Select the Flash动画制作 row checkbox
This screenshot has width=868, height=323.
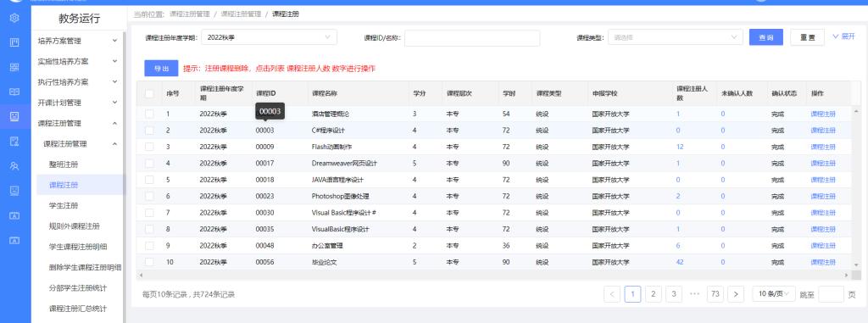click(149, 147)
